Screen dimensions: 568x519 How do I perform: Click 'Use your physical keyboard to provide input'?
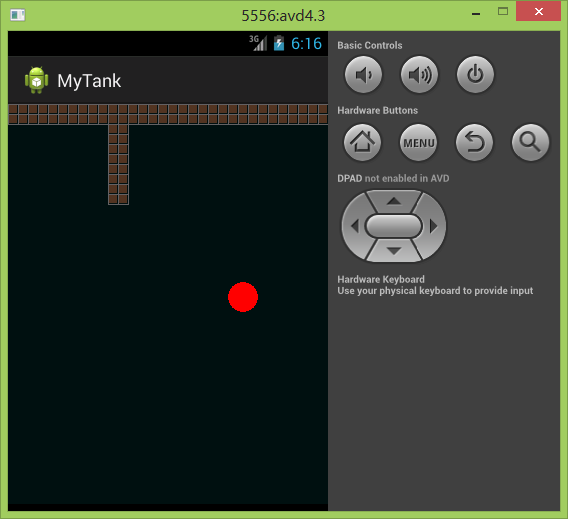(x=435, y=291)
